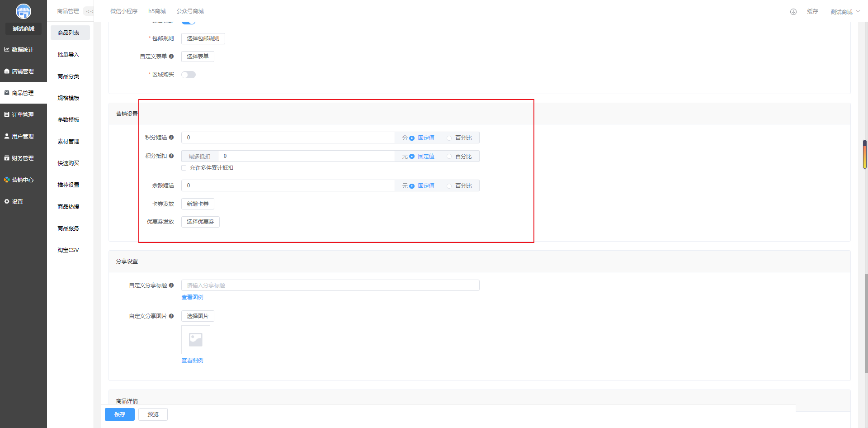
Task: Open 规格模板 submenu item
Action: click(70, 98)
